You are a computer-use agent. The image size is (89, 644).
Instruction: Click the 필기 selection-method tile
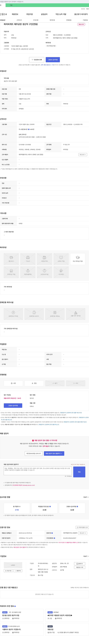click(x=55, y=383)
